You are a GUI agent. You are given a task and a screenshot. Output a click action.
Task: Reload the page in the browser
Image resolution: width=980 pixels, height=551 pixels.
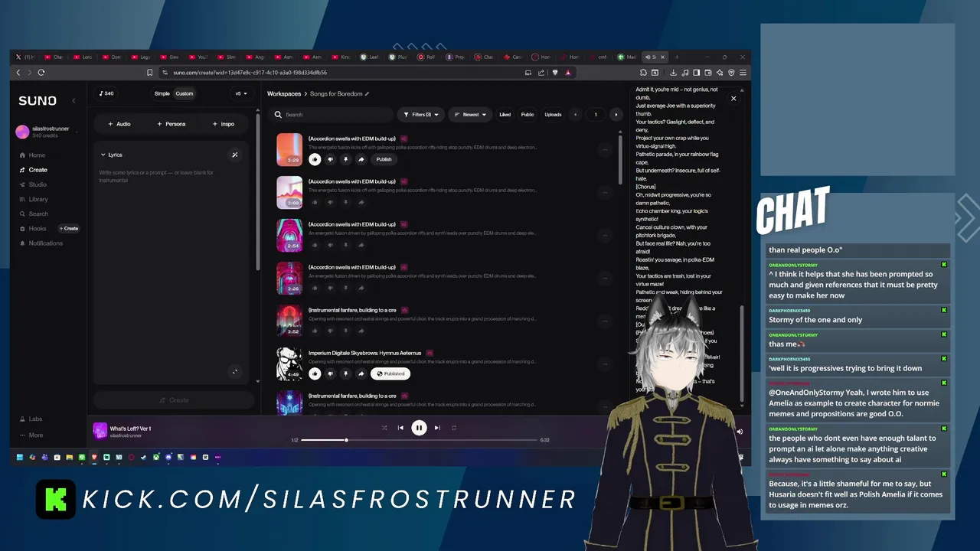pos(41,73)
